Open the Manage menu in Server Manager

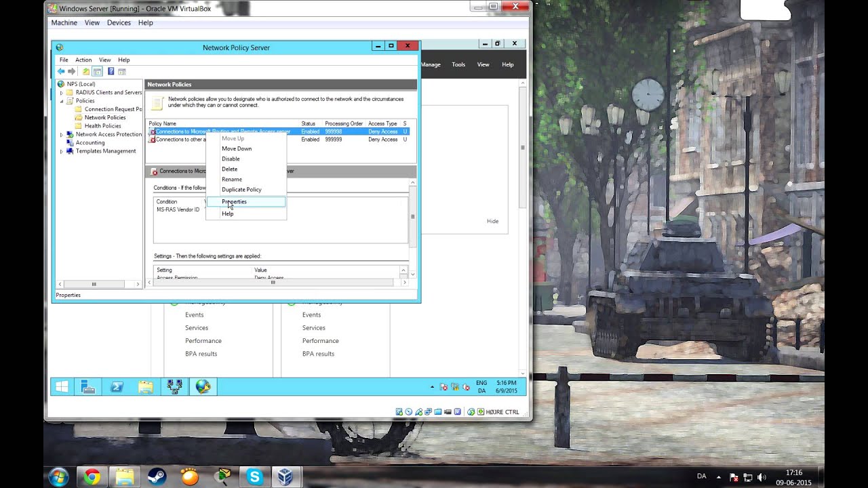click(431, 64)
